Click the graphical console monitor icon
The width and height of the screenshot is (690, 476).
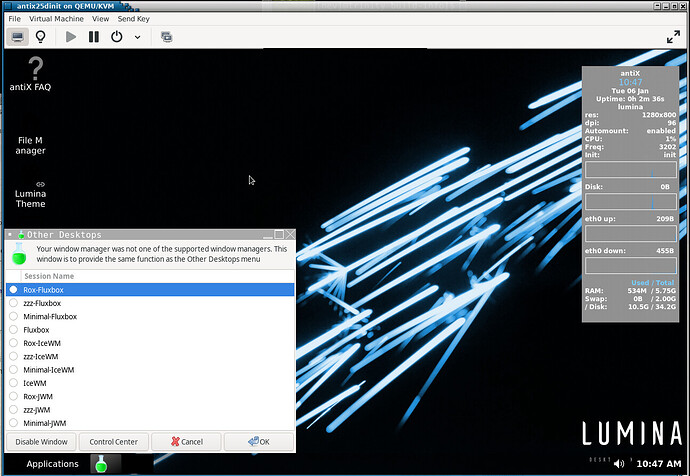[18, 36]
